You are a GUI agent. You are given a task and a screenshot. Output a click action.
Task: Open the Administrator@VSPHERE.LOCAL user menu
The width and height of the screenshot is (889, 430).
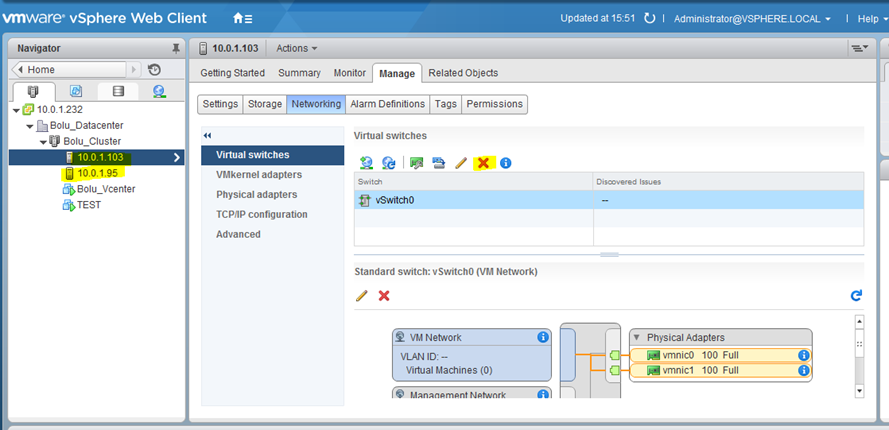point(752,19)
